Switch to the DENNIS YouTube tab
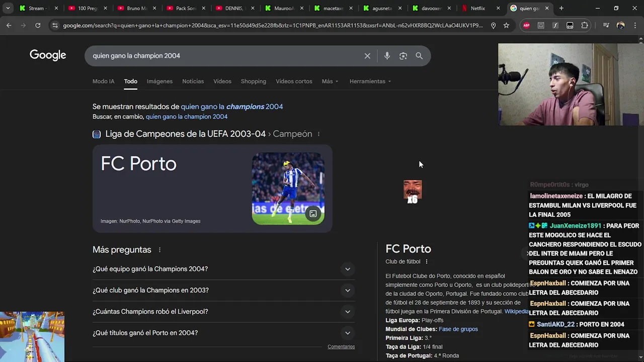Image resolution: width=644 pixels, height=362 pixels. (x=235, y=8)
